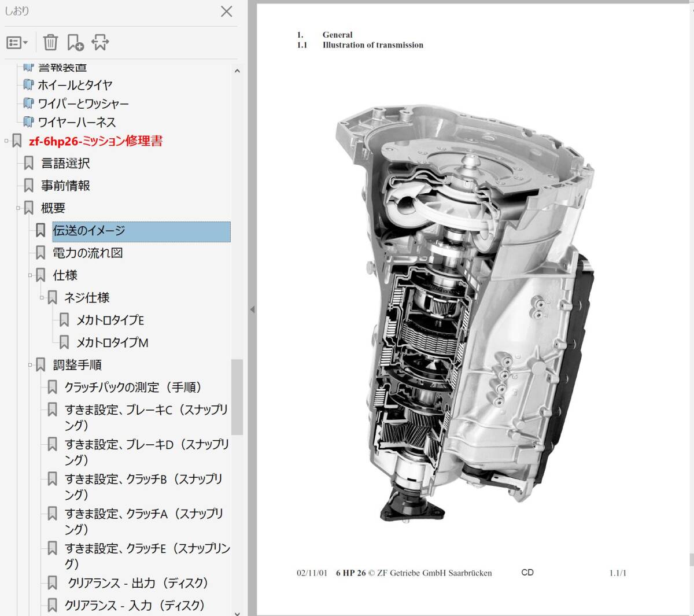Viewport: 694px width, 616px height.
Task: Add a new bookmark with plus icon
Action: [75, 42]
